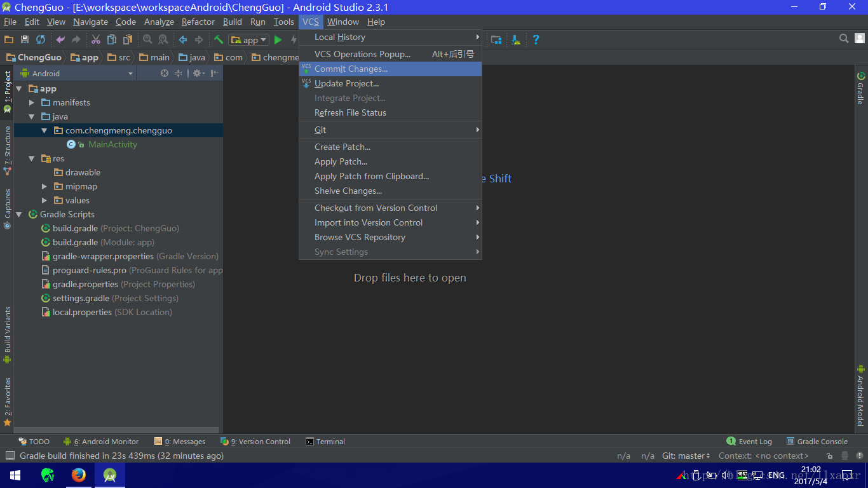Viewport: 868px width, 488px height.
Task: Open the Git submenu
Action: (x=390, y=130)
